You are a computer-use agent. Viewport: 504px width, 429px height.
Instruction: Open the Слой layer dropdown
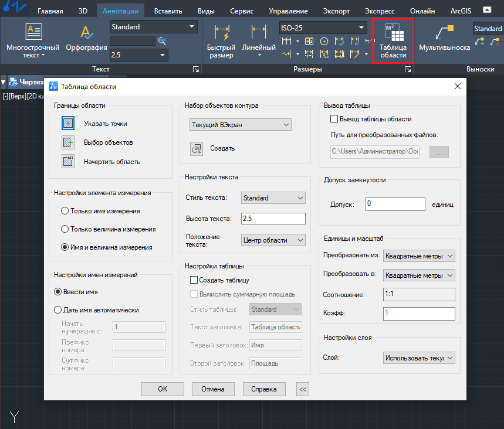(419, 357)
